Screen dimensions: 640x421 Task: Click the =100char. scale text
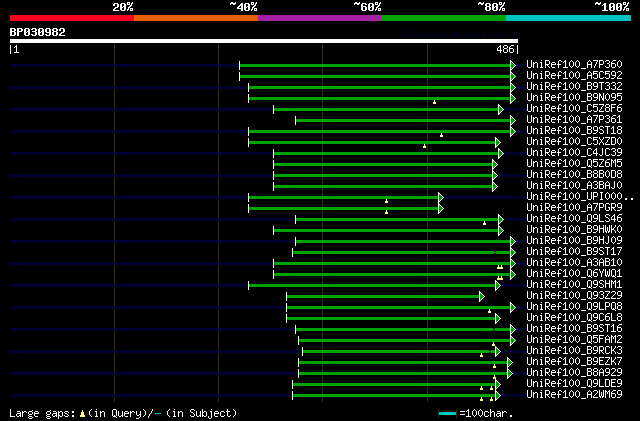pyautogui.click(x=486, y=413)
